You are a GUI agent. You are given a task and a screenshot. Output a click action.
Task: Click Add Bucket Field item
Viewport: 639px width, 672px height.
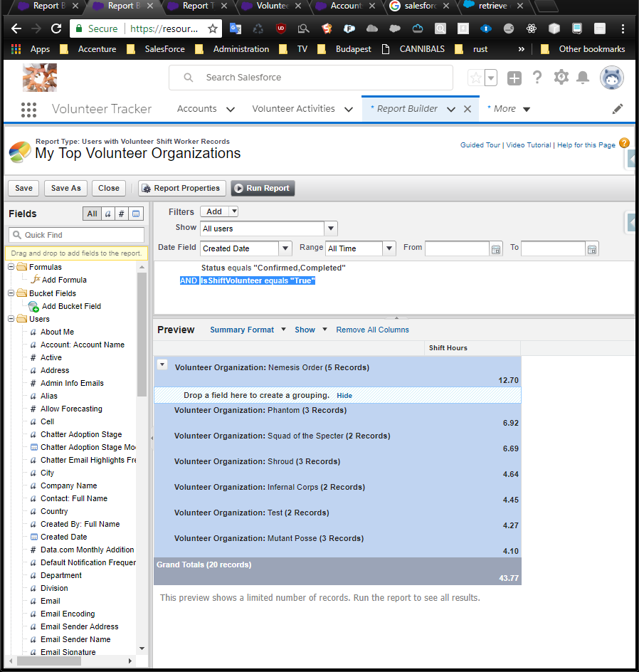point(65,306)
